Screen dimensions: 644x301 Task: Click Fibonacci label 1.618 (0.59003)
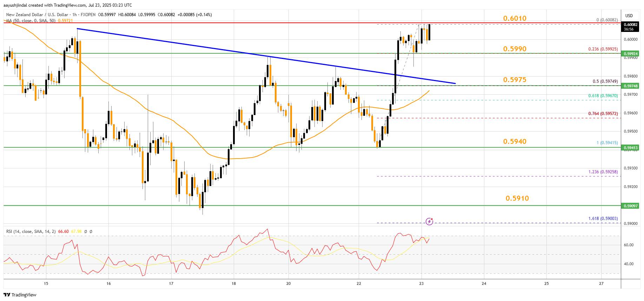603,219
